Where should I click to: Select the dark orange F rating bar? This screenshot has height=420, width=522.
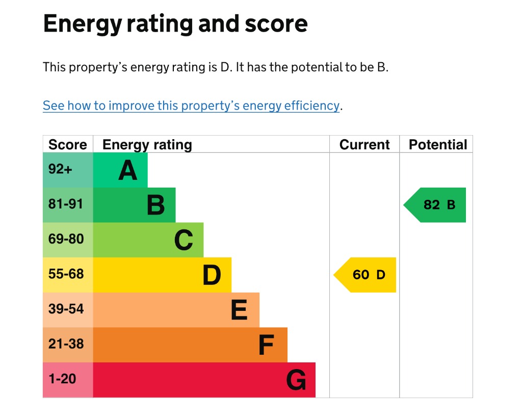click(190, 345)
